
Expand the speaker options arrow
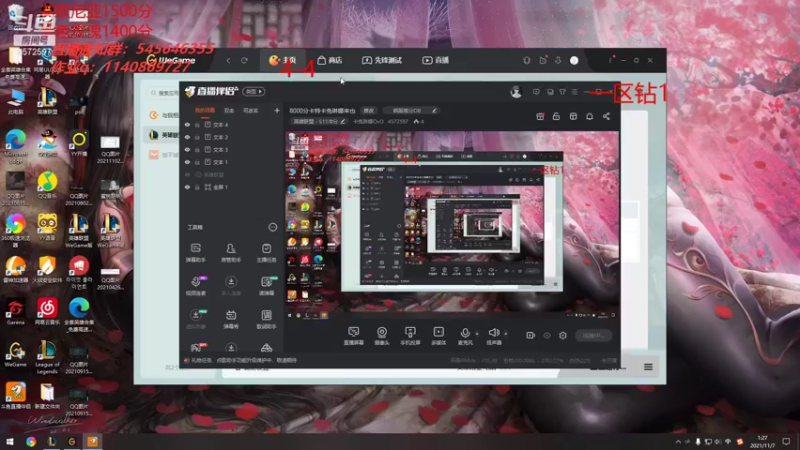[x=506, y=334]
